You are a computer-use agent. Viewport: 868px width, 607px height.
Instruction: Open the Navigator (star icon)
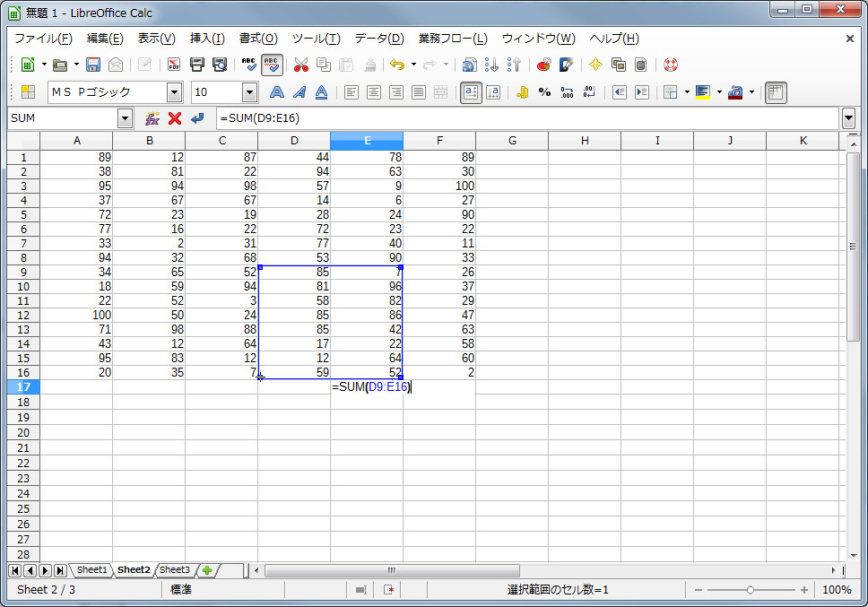(x=595, y=65)
